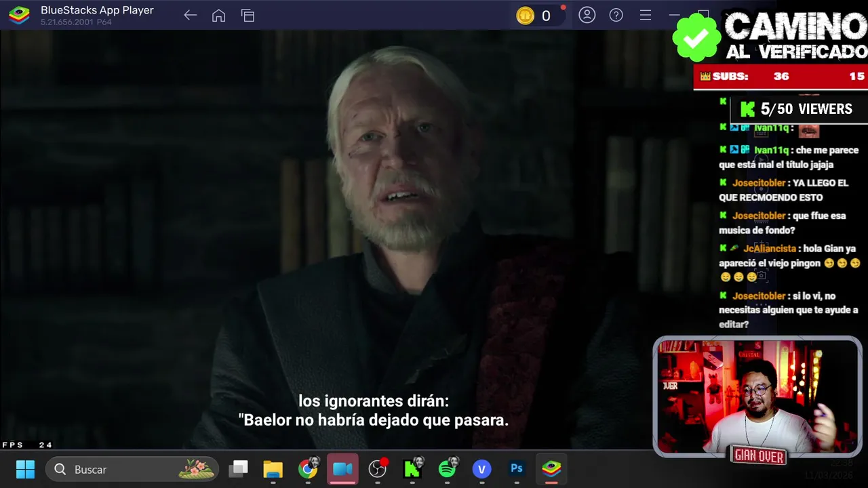Click the GIAN OVER name label
The height and width of the screenshot is (488, 868).
tap(759, 456)
